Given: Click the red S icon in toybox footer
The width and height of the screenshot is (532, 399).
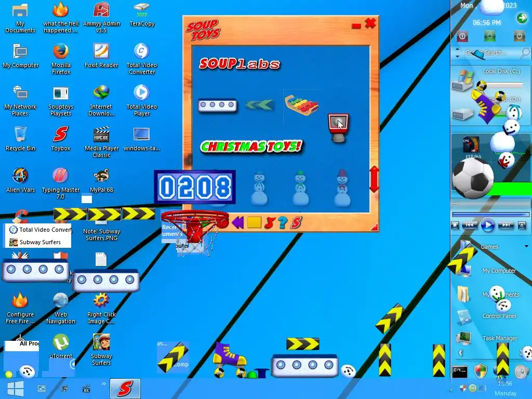Looking at the screenshot, I should click(x=296, y=222).
